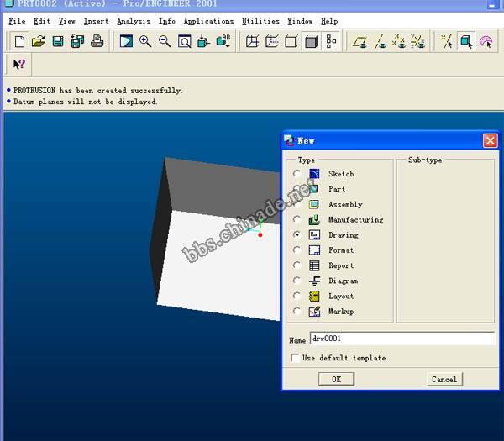
Task: Click the pink arc with cursor icon
Action: tap(486, 41)
